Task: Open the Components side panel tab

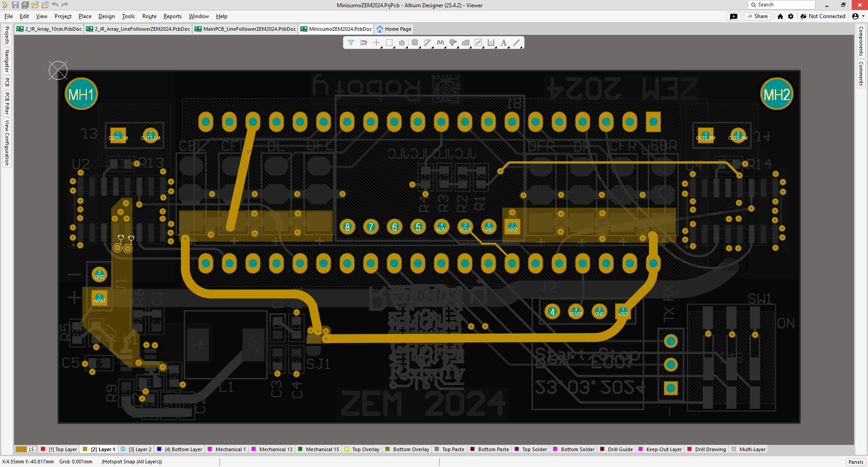Action: [x=861, y=41]
